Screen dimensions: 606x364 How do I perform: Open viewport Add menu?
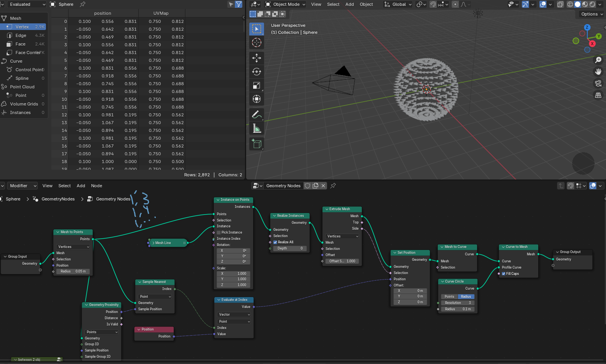coord(350,4)
